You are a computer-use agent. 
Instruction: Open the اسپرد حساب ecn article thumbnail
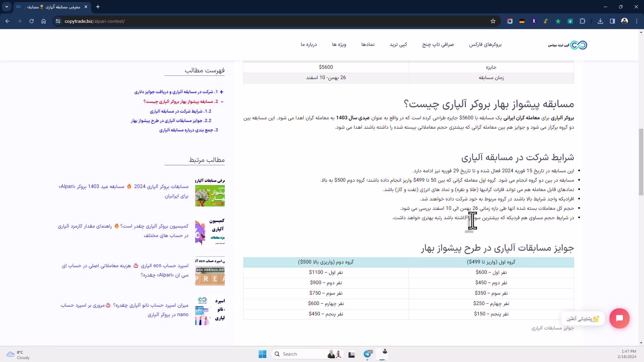(x=210, y=271)
